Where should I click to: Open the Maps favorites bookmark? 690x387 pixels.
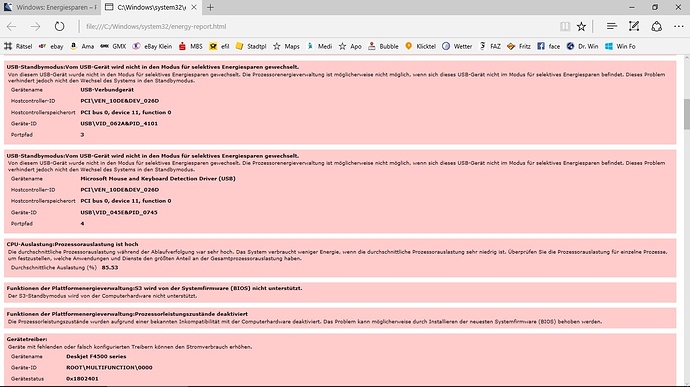click(x=286, y=46)
